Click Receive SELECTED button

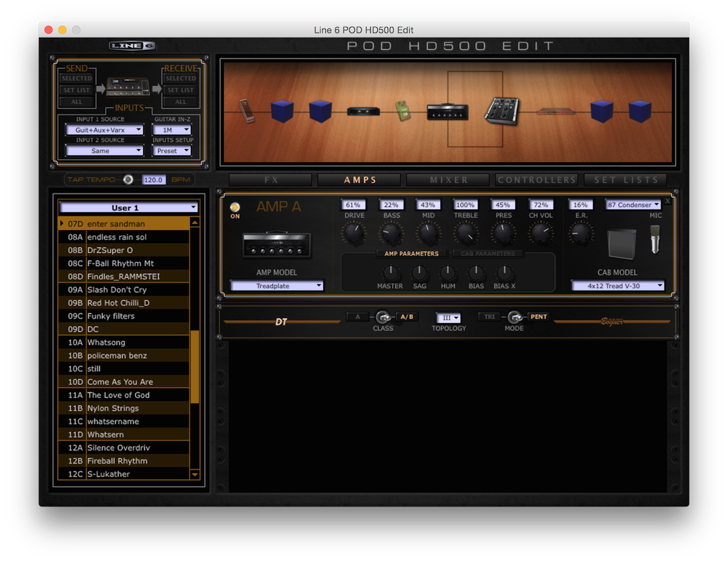click(x=180, y=78)
